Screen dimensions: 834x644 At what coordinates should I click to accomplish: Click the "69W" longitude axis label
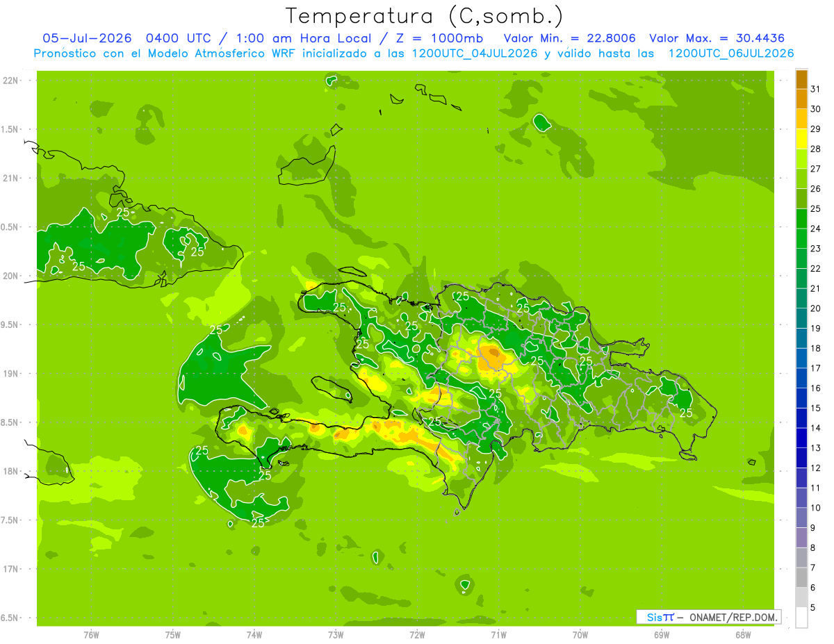click(662, 634)
